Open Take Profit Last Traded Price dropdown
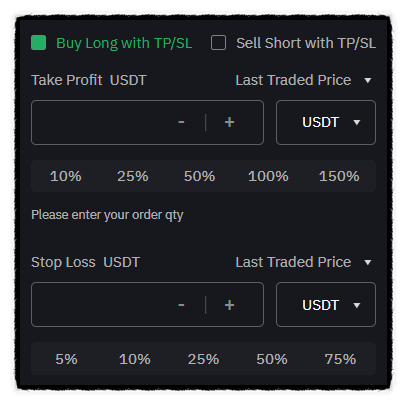 click(303, 80)
